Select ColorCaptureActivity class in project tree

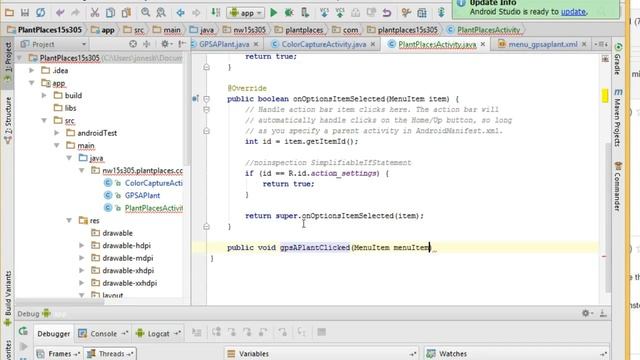[x=153, y=183]
